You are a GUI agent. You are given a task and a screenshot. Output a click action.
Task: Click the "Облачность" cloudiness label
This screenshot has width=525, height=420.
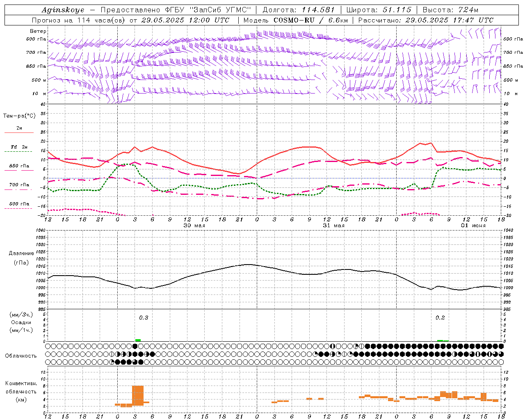pos(21,356)
